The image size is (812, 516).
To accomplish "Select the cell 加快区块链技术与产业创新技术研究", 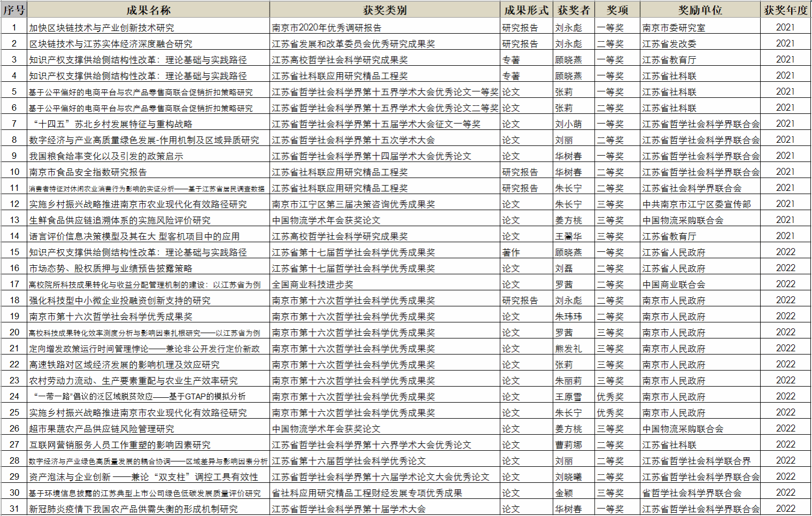I will (x=102, y=28).
